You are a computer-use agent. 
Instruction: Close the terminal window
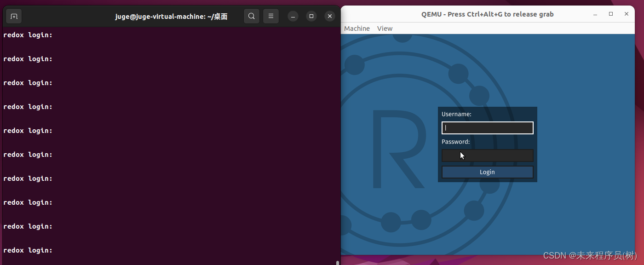pos(330,16)
